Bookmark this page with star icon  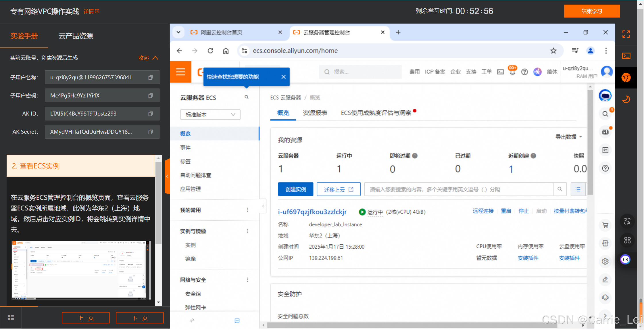[553, 51]
